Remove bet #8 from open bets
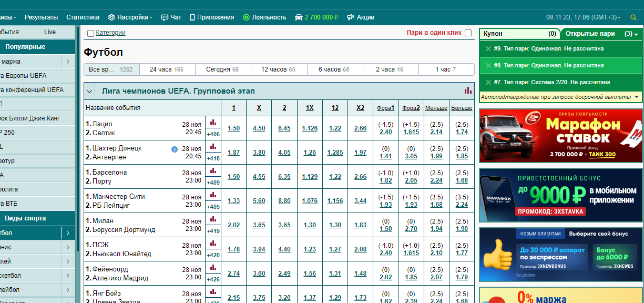This screenshot has height=303, width=644. pos(488,65)
